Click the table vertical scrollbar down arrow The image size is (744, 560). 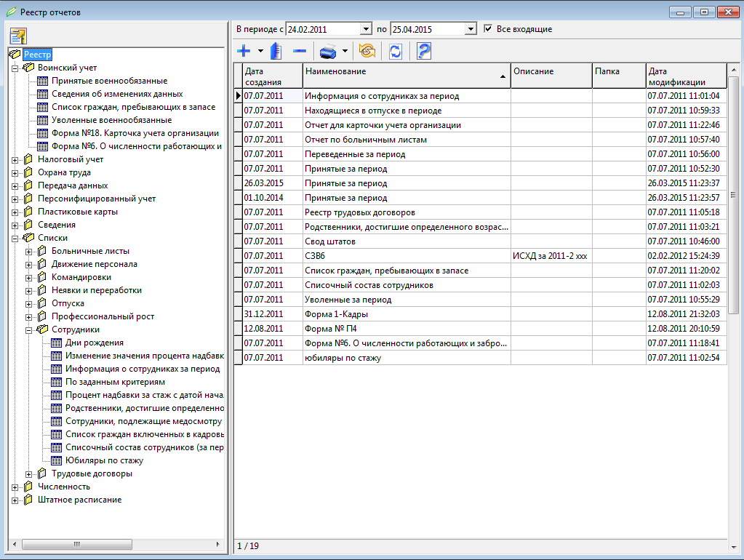point(734,547)
